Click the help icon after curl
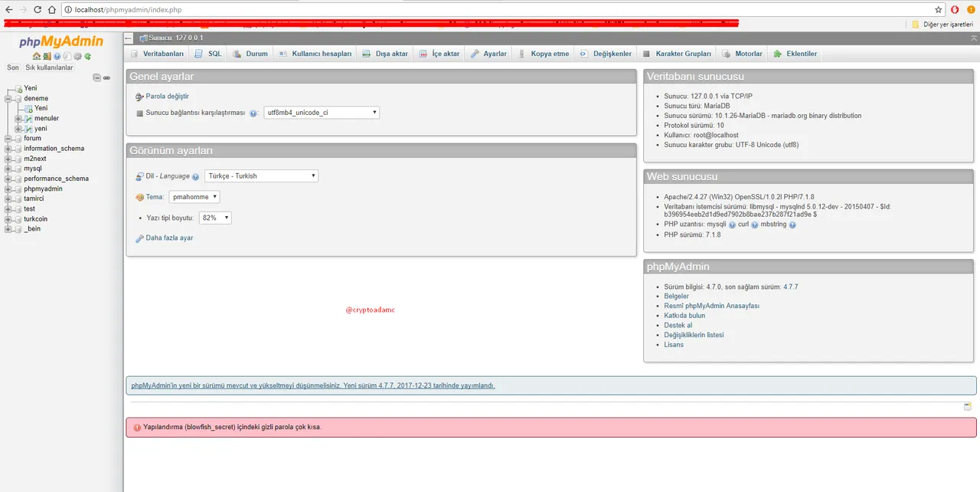Viewport: 980px width, 492px height. tap(755, 225)
